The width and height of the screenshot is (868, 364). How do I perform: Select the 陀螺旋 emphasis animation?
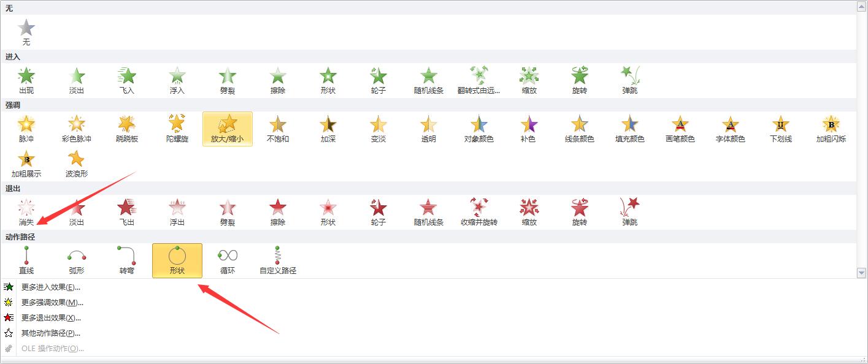click(177, 129)
